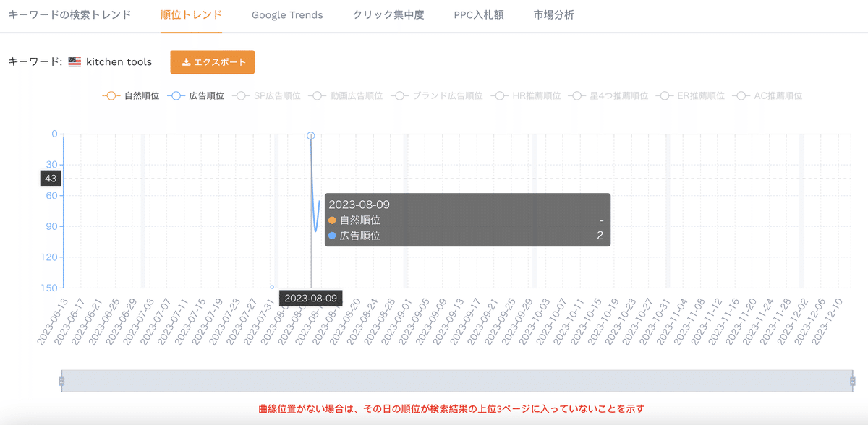
Task: Show the 動画広告順位 series
Action: tap(345, 95)
